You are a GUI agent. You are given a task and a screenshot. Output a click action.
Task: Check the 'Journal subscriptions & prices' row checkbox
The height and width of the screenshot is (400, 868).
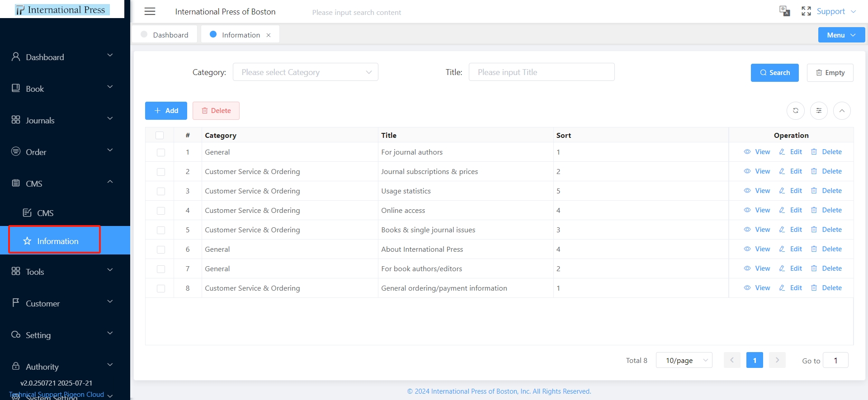161,172
